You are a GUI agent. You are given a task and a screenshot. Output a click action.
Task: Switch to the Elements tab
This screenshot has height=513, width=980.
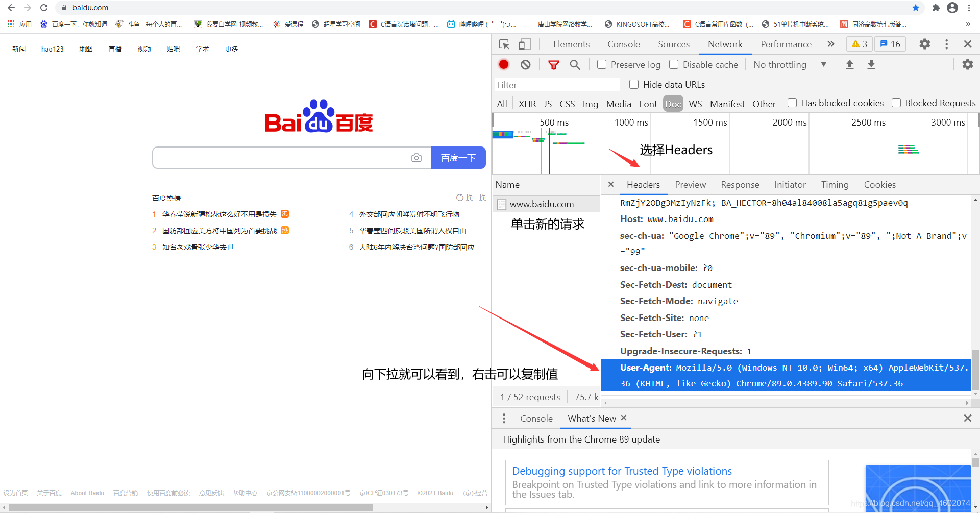click(x=571, y=44)
